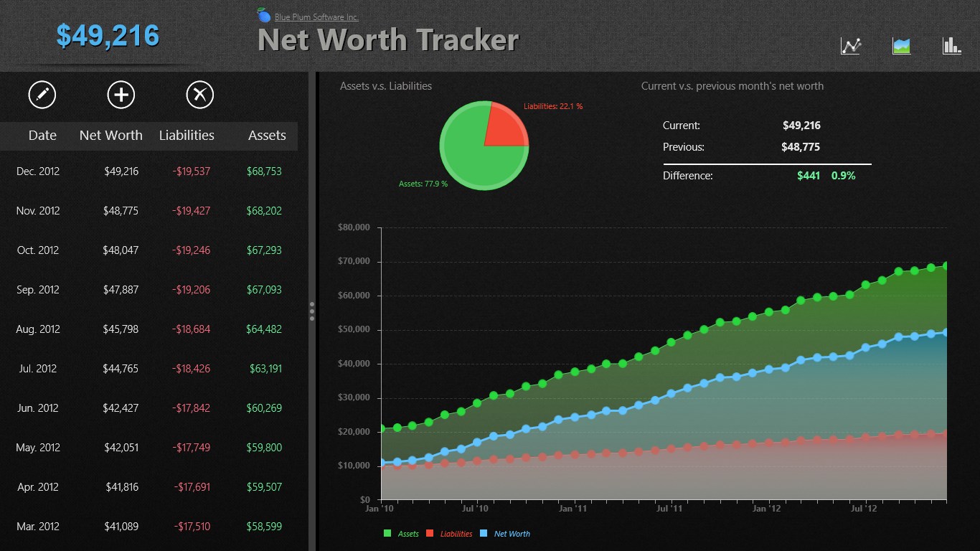Switch to line chart view icon

tap(851, 46)
